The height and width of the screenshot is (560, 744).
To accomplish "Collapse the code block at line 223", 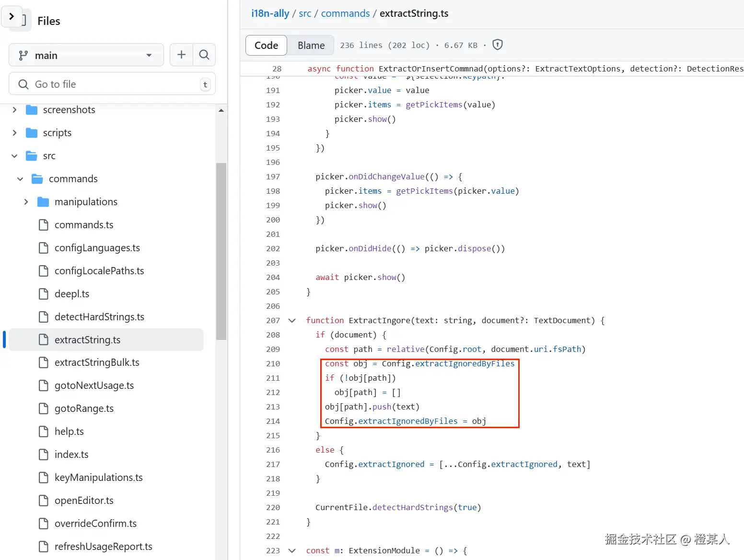I will 292,550.
